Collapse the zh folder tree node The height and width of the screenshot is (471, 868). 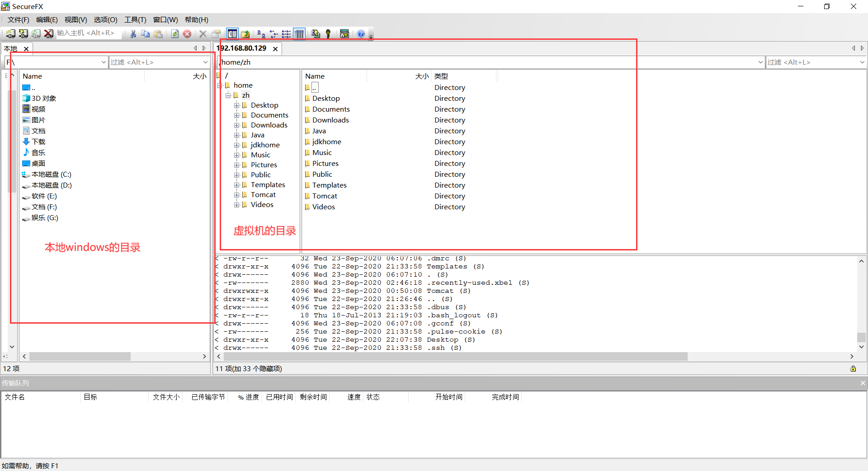coord(228,95)
